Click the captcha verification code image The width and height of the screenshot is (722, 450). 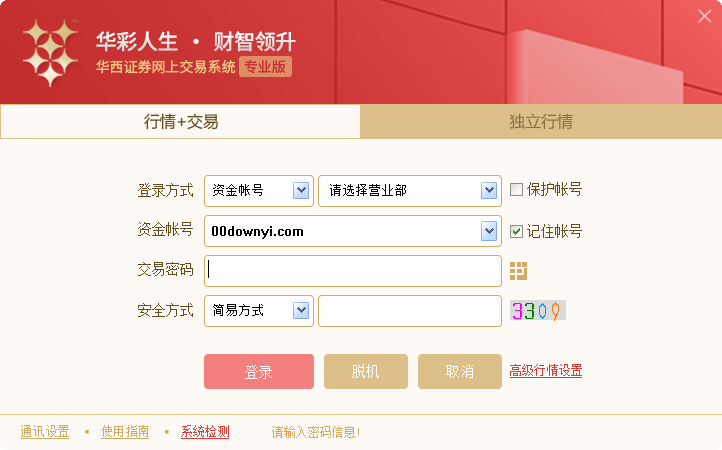point(538,311)
